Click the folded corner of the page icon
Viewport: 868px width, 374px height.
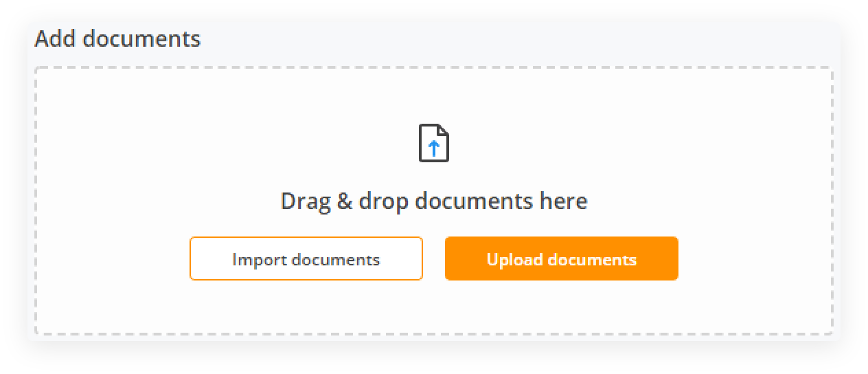(x=443, y=131)
